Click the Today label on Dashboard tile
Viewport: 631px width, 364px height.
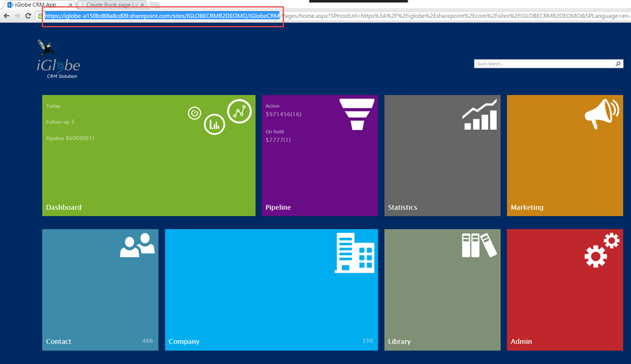tap(53, 106)
